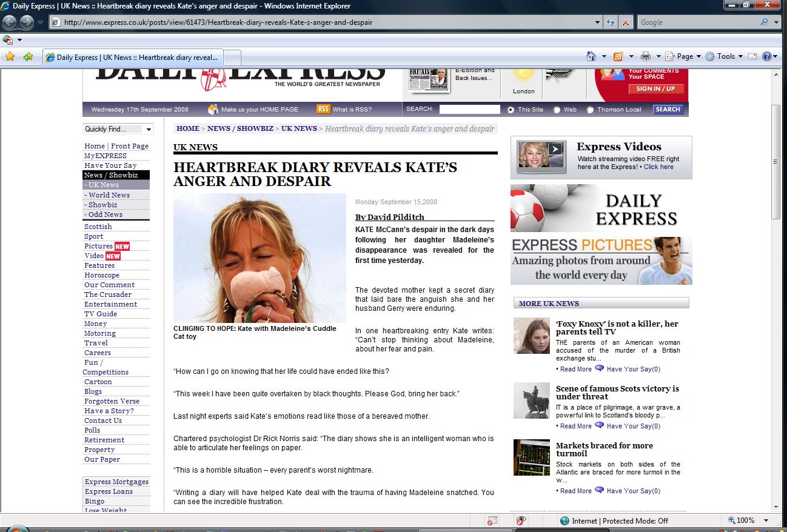Open the 'Quickly Find...' dropdown
787x532 pixels.
coord(118,129)
